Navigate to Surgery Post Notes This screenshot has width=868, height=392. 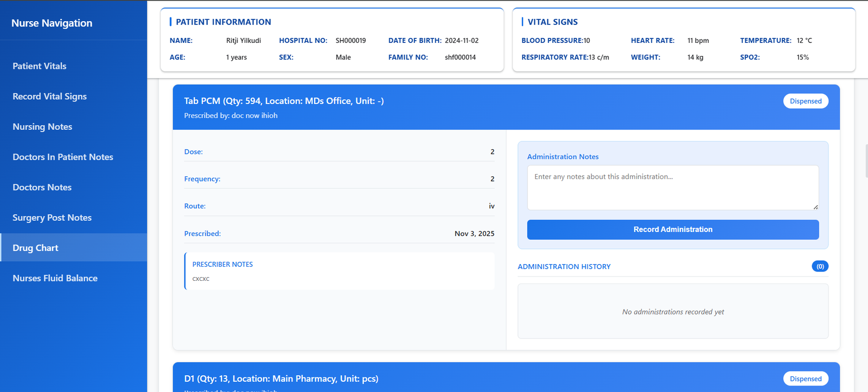point(52,218)
